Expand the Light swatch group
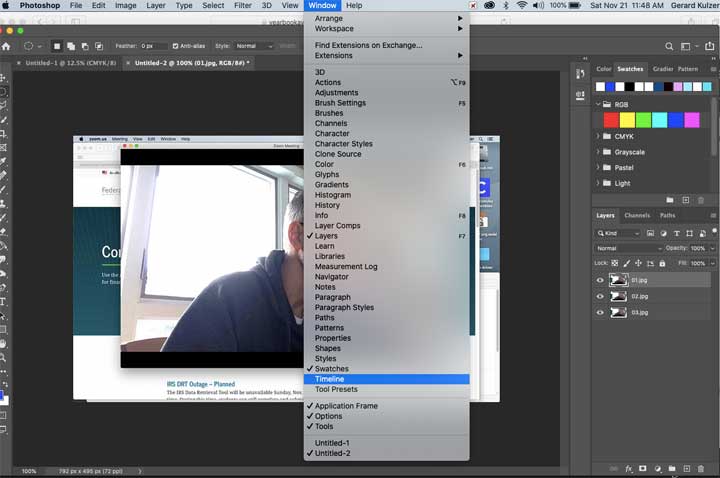The width and height of the screenshot is (720, 478). [598, 183]
